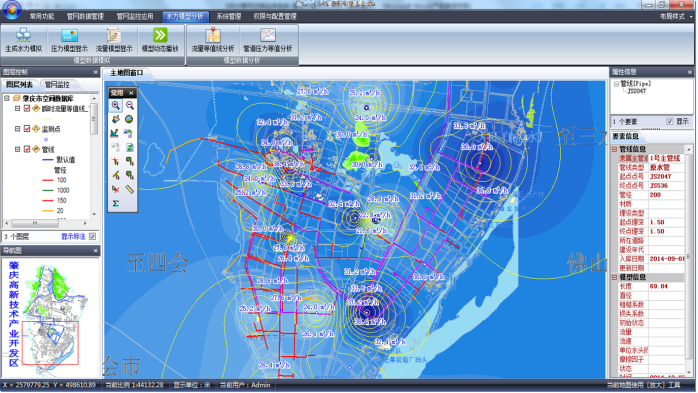Click the upper select features icon
698x393 pixels.
[130, 161]
